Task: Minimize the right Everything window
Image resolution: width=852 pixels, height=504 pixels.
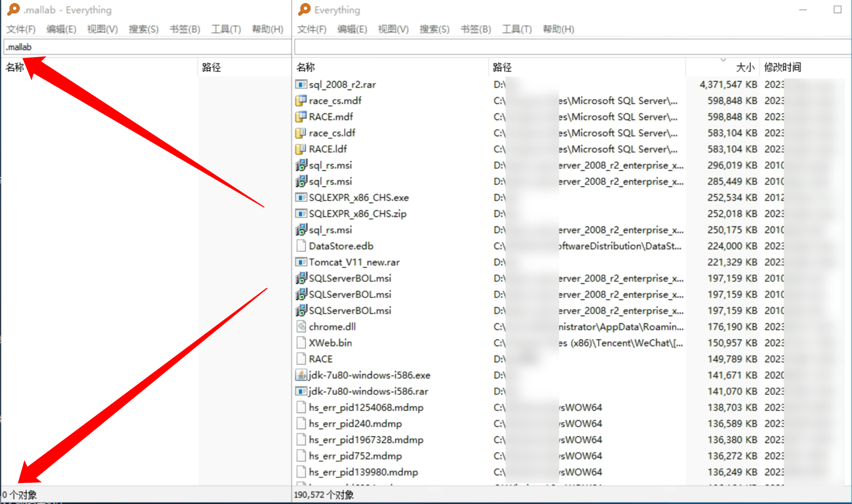Action: [x=803, y=9]
